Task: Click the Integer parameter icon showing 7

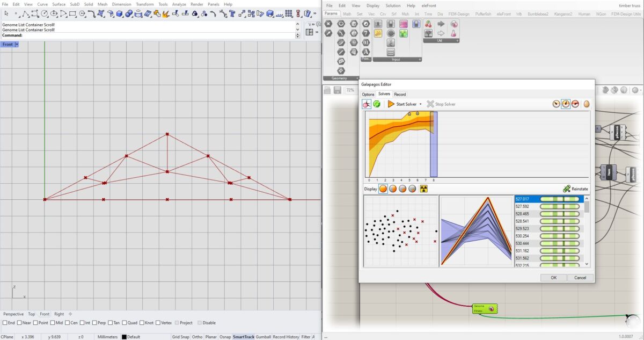Action: (x=366, y=34)
